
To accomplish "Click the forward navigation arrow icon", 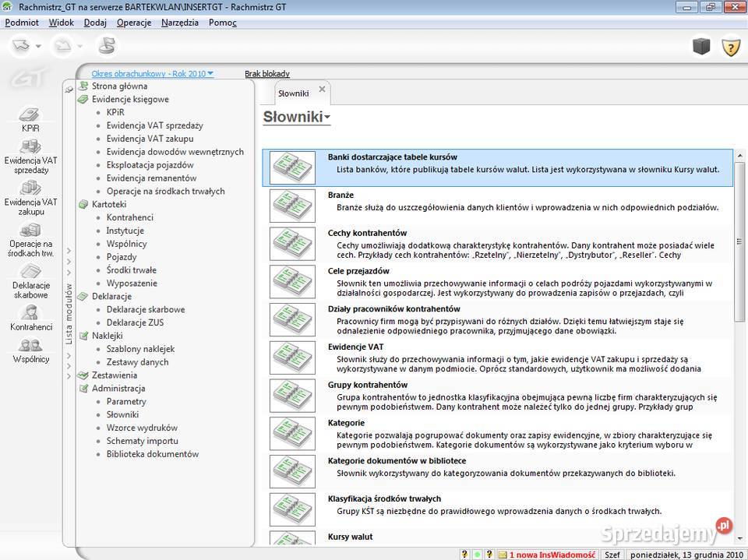I will pos(62,46).
